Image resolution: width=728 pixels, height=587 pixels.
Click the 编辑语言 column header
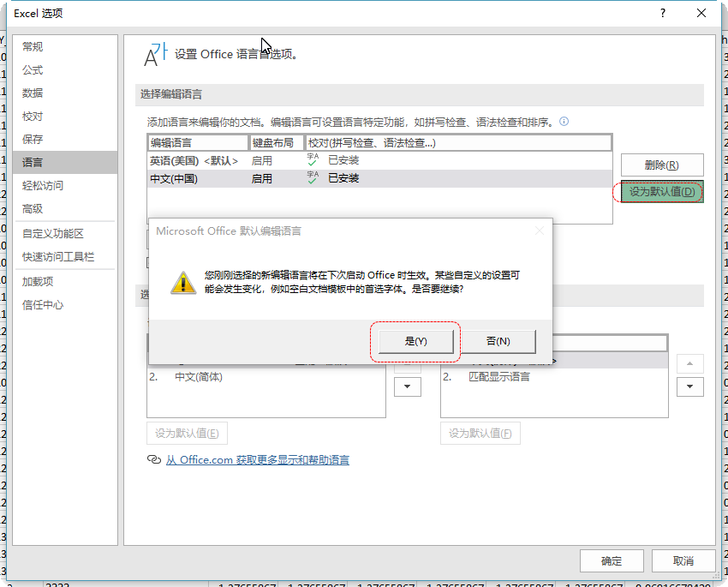click(x=198, y=143)
